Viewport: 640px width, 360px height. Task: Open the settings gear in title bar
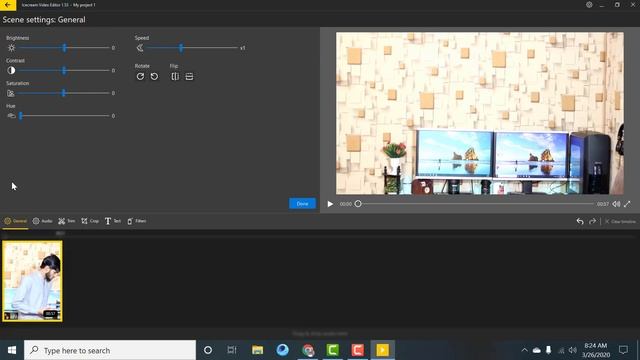coord(589,5)
